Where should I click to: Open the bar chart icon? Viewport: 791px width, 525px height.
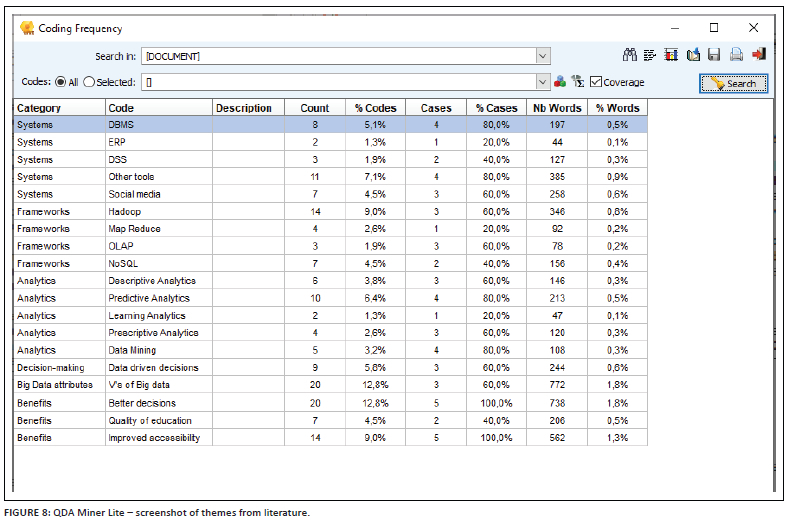[x=670, y=56]
